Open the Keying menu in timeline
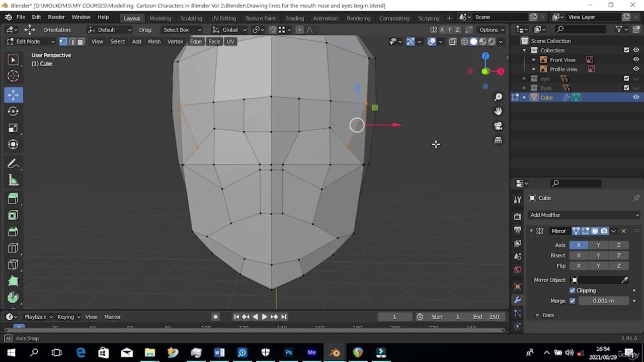The height and width of the screenshot is (362, 644). coord(68,317)
